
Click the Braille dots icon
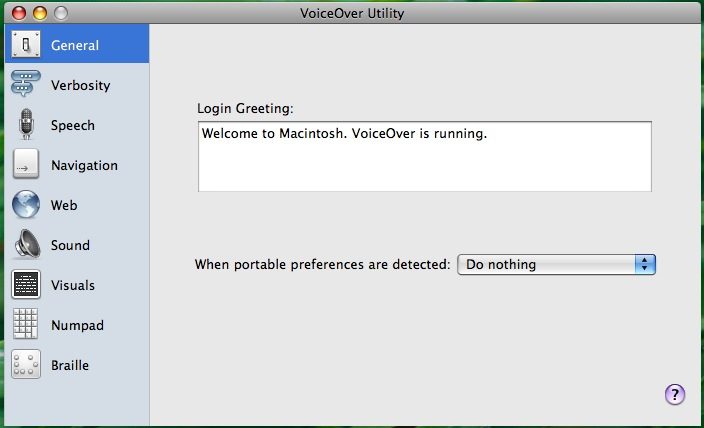coord(26,364)
